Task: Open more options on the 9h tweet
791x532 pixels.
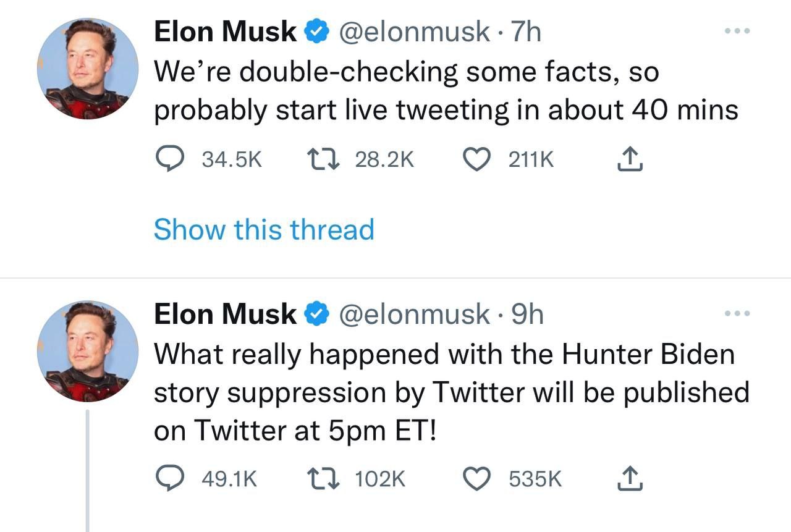Action: (x=737, y=314)
